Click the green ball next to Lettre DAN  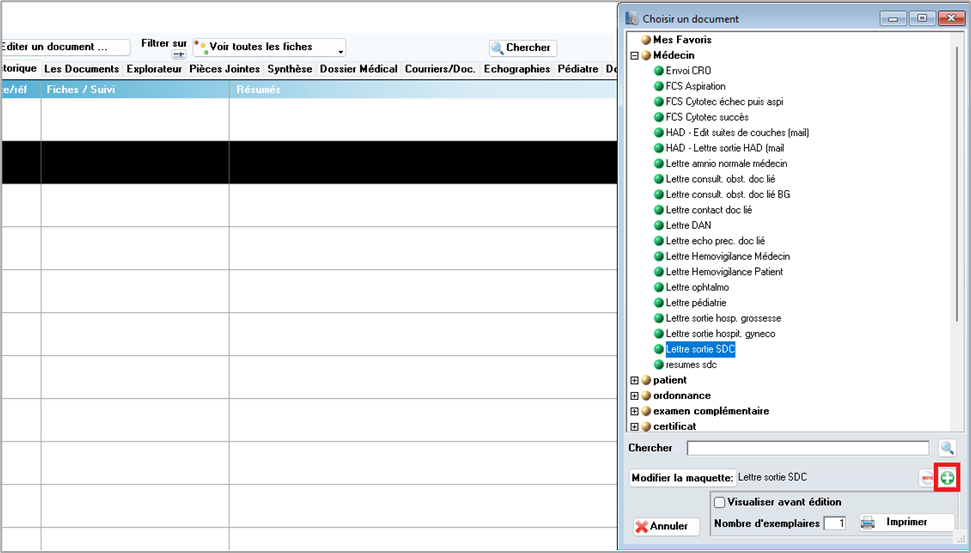point(659,225)
